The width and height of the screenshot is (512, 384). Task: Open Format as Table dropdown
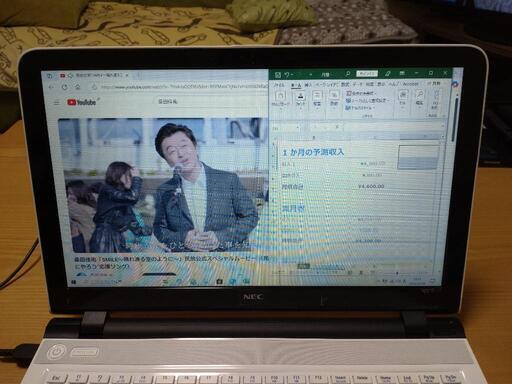click(x=367, y=101)
